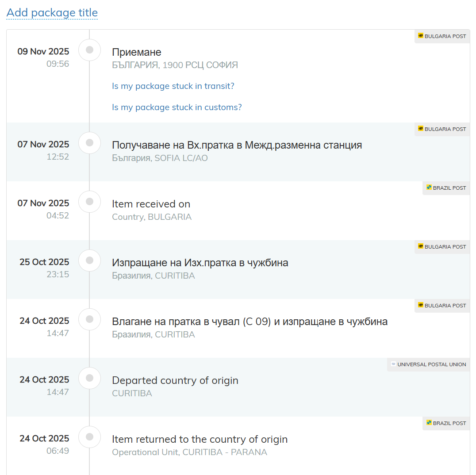Screen dimensions: 476x475
Task: Click Brazil Post badge on Item returned event
Action: (x=446, y=423)
